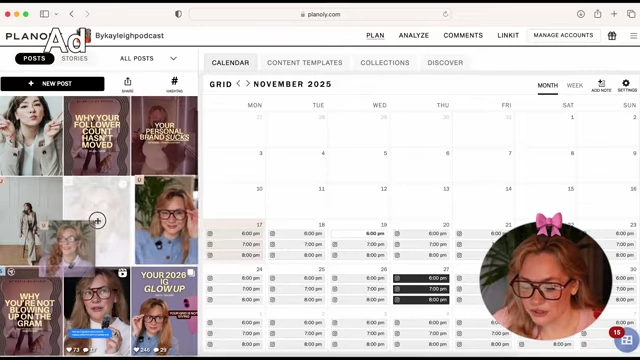Click Nov 18 8:00 pm time slot
The height and width of the screenshot is (360, 640).
(296, 255)
